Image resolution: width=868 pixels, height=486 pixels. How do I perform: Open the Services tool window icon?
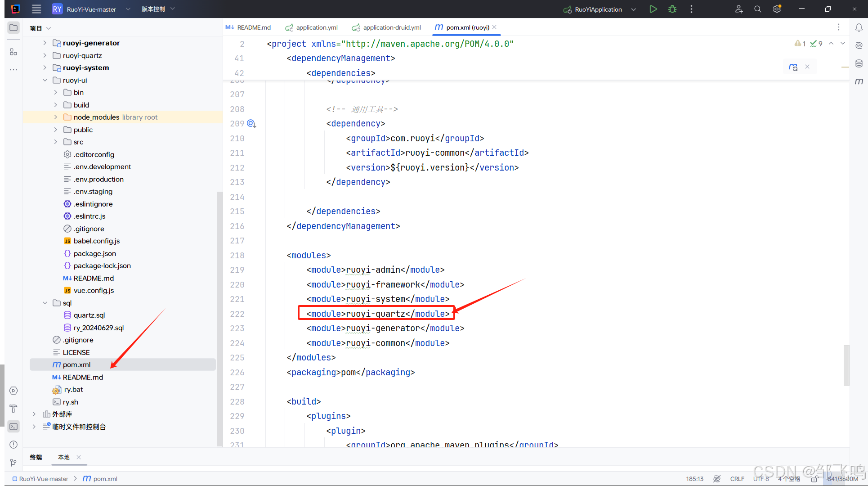(x=13, y=391)
